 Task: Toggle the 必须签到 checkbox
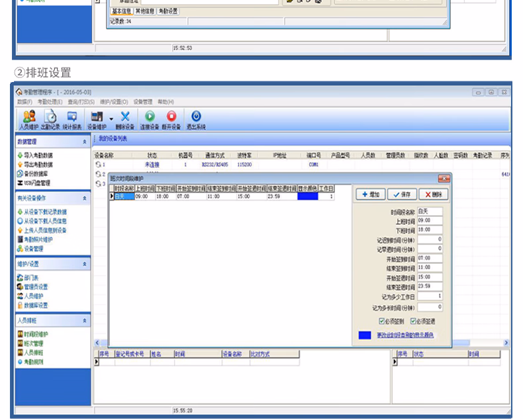coord(381,321)
